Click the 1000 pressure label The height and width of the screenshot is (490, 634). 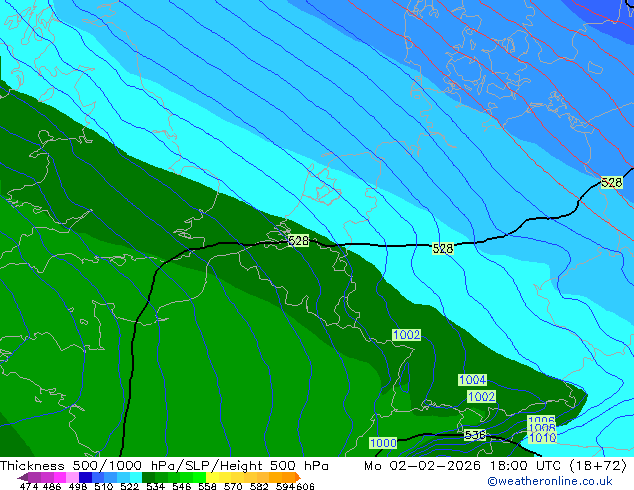(x=383, y=443)
